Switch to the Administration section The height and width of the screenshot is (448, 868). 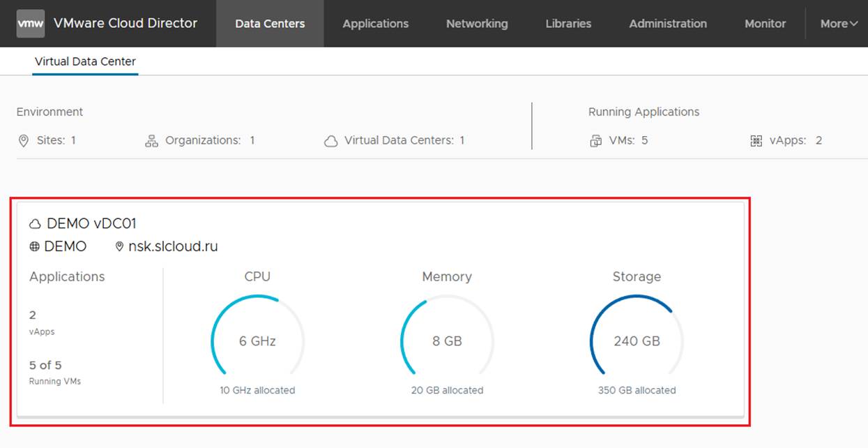[x=667, y=24]
